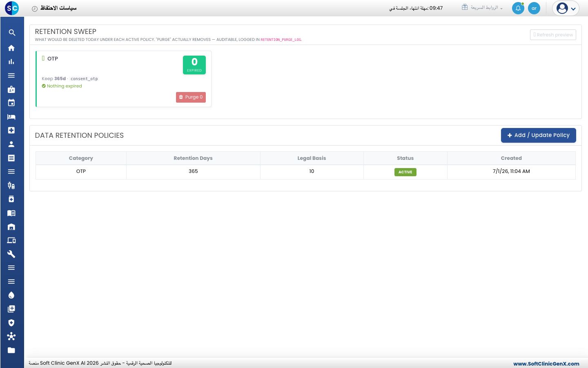Open the syringe and vial icon
Screen dimensions: 588x368
click(x=11, y=185)
